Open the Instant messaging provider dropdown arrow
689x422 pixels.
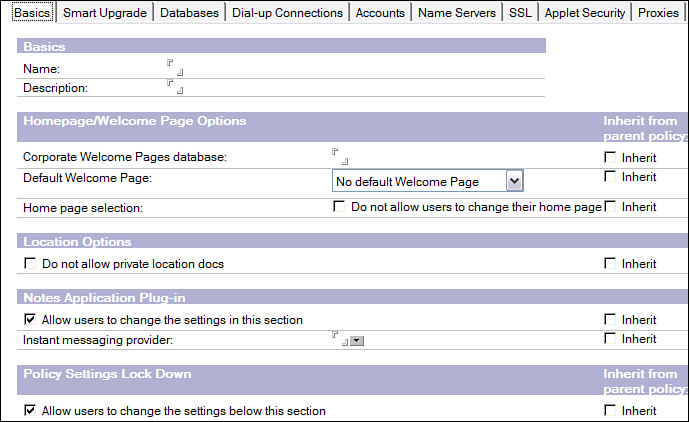click(x=357, y=341)
